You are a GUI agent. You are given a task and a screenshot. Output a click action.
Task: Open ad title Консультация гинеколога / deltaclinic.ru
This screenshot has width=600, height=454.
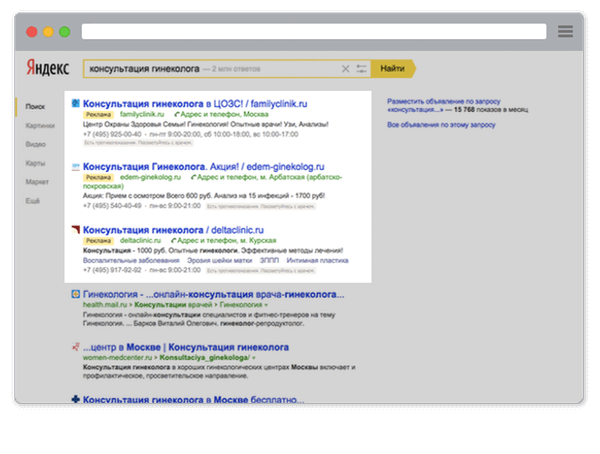[x=173, y=230]
